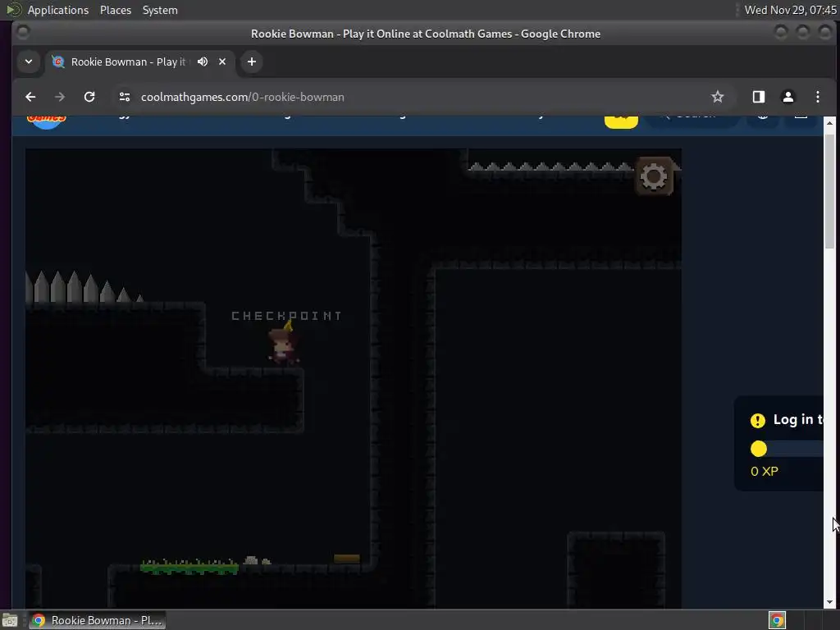The width and height of the screenshot is (840, 630).
Task: Open a new browser tab
Action: tap(252, 62)
